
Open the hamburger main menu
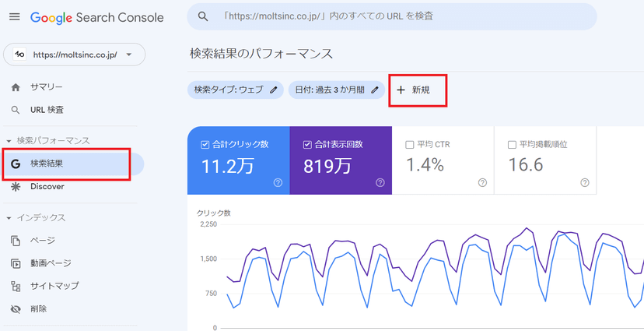[14, 17]
